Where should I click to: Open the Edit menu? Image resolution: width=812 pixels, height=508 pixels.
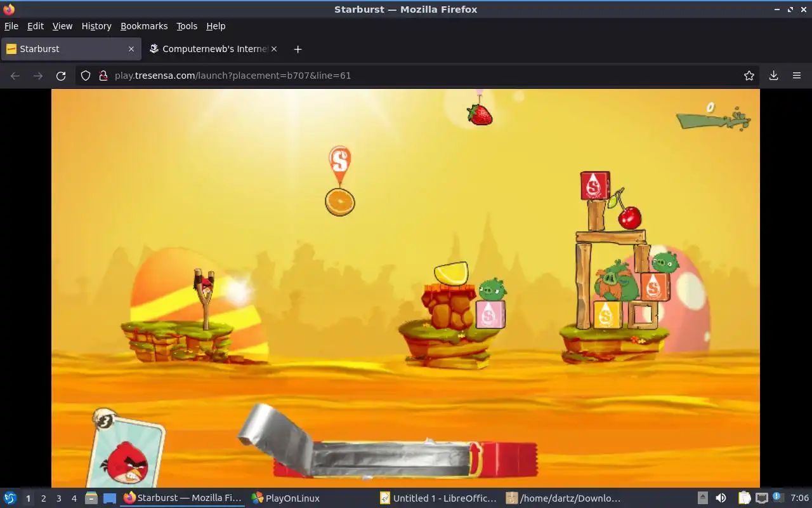pyautogui.click(x=36, y=26)
